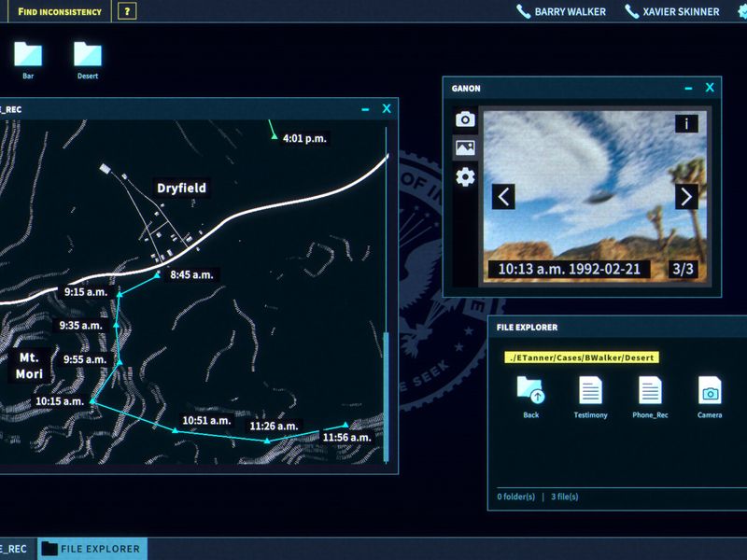Open the Bar folder on desktop
747x560 pixels.
(x=28, y=60)
